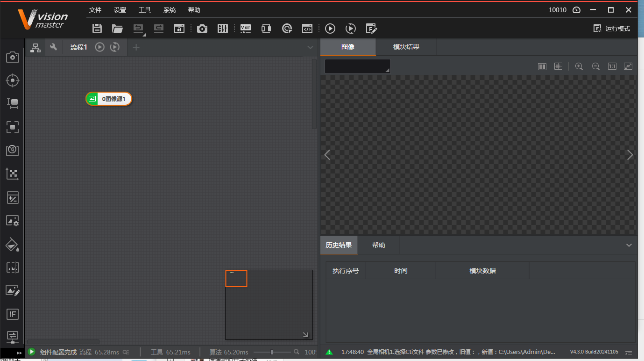Open the image source dropdown box
Image resolution: width=644 pixels, height=361 pixels.
tap(358, 66)
